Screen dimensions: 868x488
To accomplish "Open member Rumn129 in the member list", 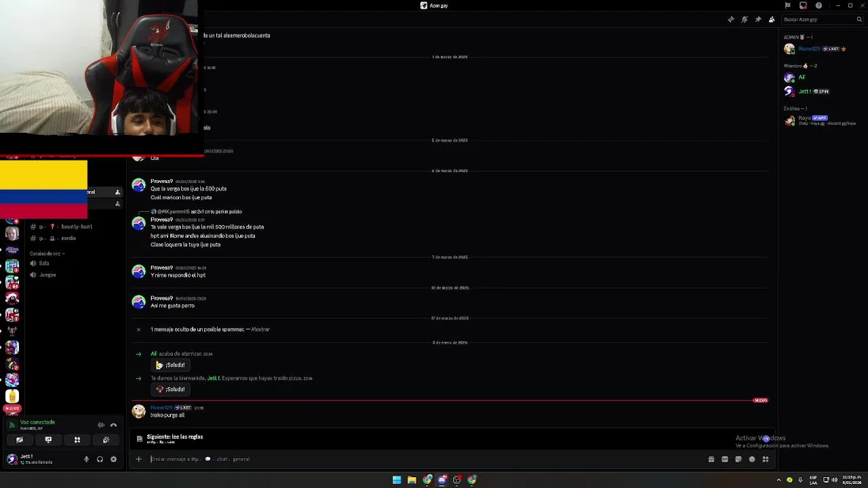I will pyautogui.click(x=814, y=49).
